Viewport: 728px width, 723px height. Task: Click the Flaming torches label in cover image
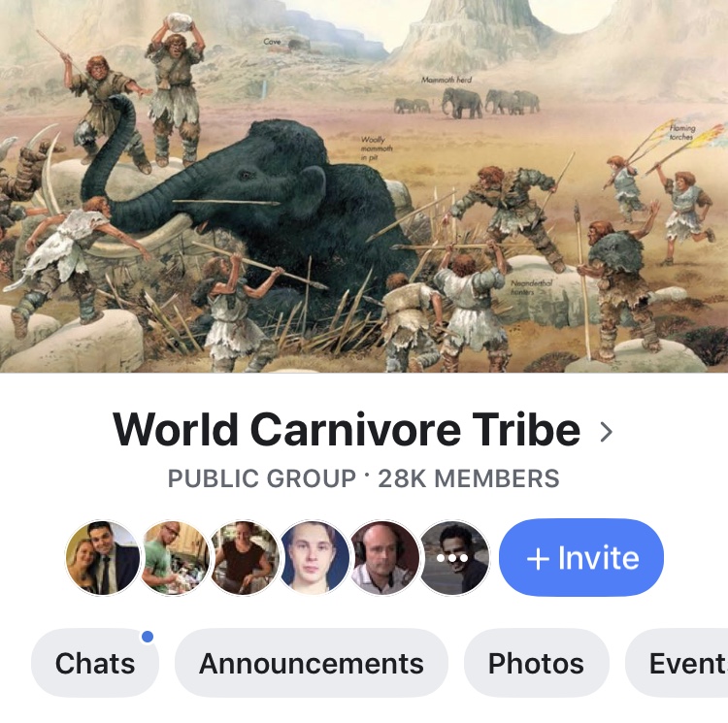pyautogui.click(x=682, y=132)
